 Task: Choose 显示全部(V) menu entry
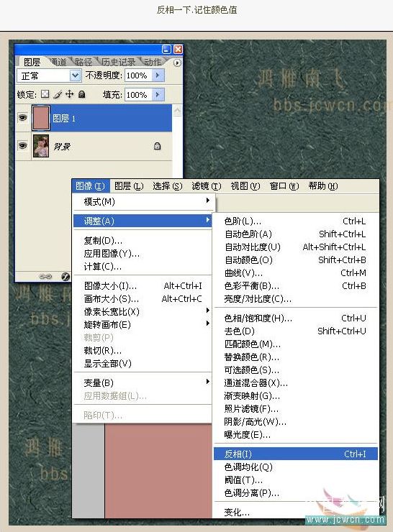pos(143,363)
